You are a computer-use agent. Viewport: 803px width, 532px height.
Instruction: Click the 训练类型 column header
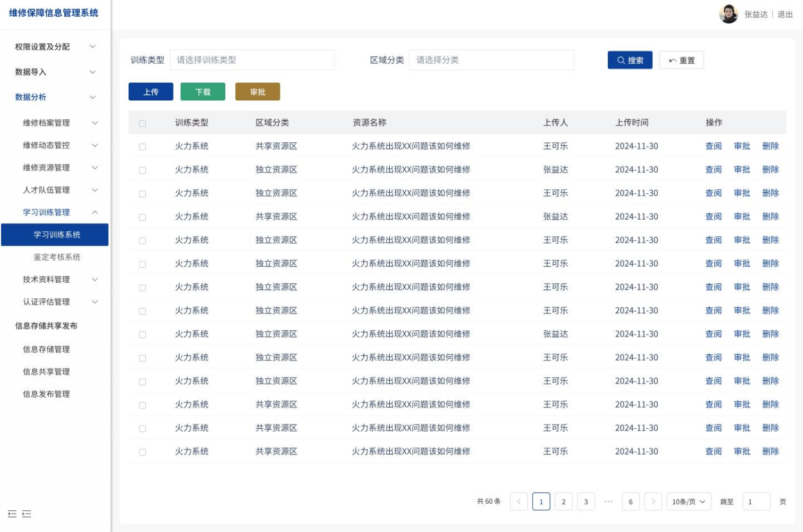[192, 122]
